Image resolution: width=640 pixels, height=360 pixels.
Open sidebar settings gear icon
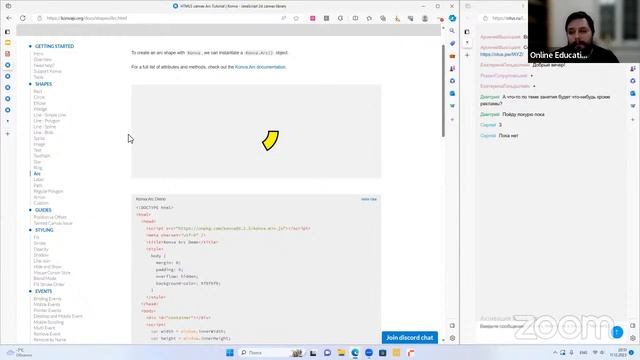click(452, 338)
